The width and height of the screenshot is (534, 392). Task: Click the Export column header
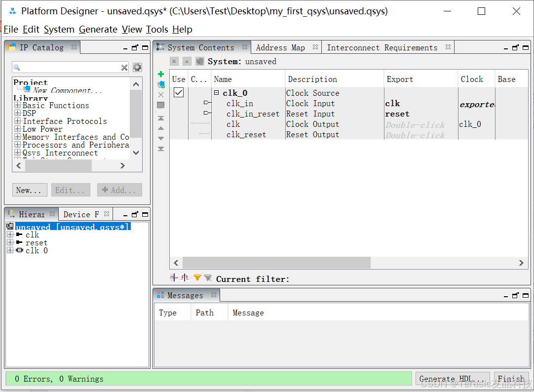[x=421, y=79]
